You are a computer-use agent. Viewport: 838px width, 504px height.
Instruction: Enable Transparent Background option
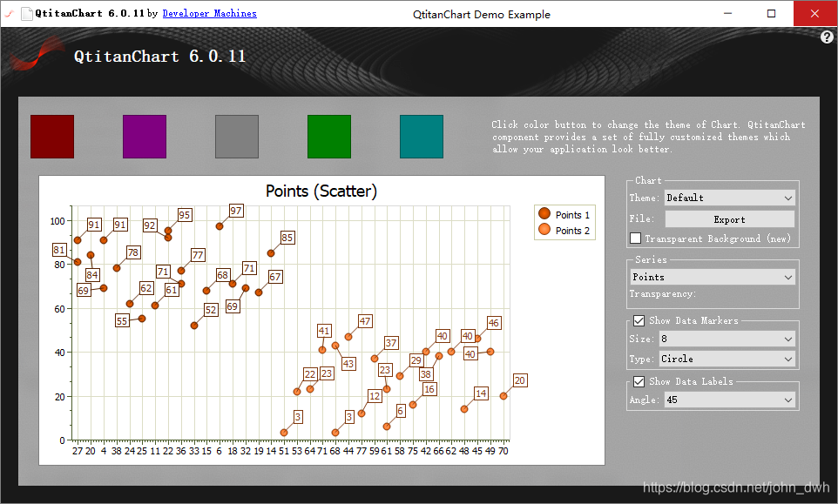tap(635, 238)
